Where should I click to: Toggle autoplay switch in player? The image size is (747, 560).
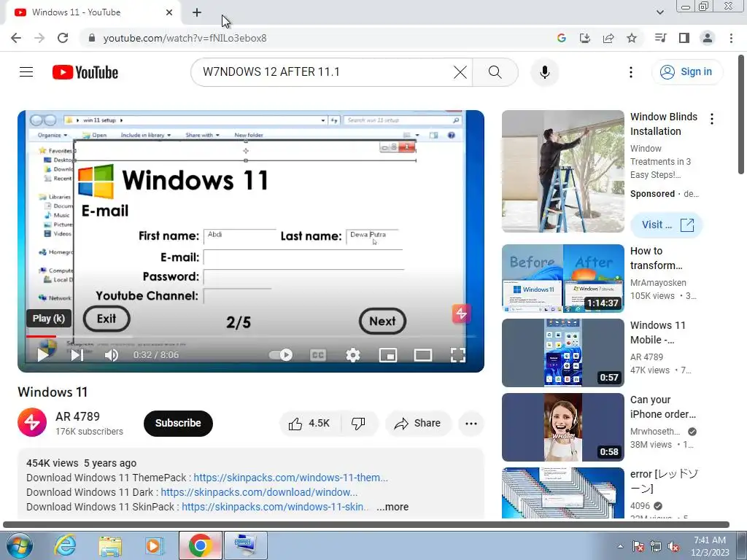[281, 355]
